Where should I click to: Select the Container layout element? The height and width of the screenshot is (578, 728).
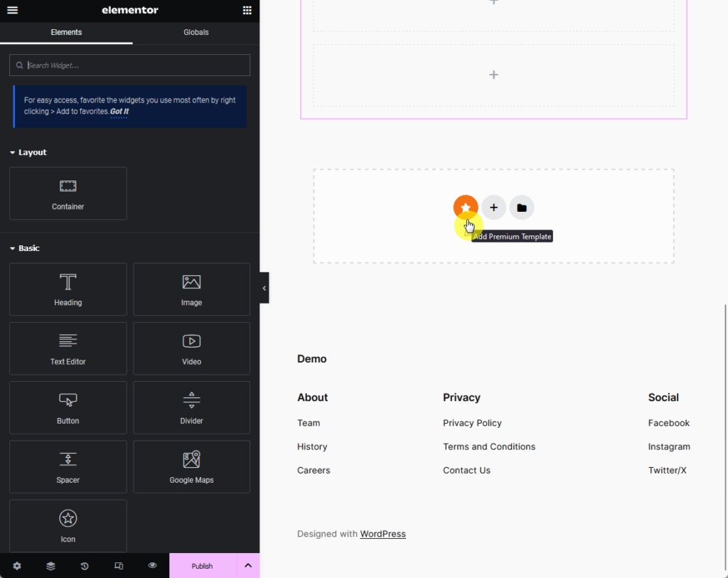pyautogui.click(x=68, y=193)
